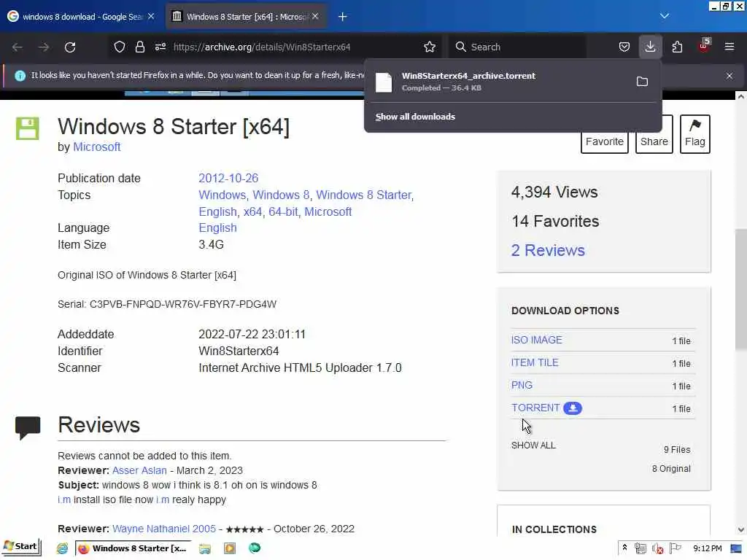The image size is (747, 560).
Task: Jump to 2 Reviews link
Action: (x=548, y=251)
